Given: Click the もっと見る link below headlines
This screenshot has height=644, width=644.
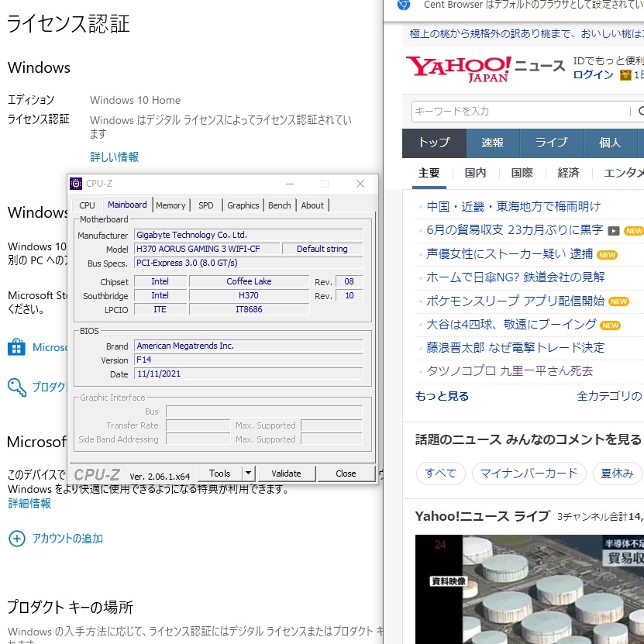Looking at the screenshot, I should [442, 396].
